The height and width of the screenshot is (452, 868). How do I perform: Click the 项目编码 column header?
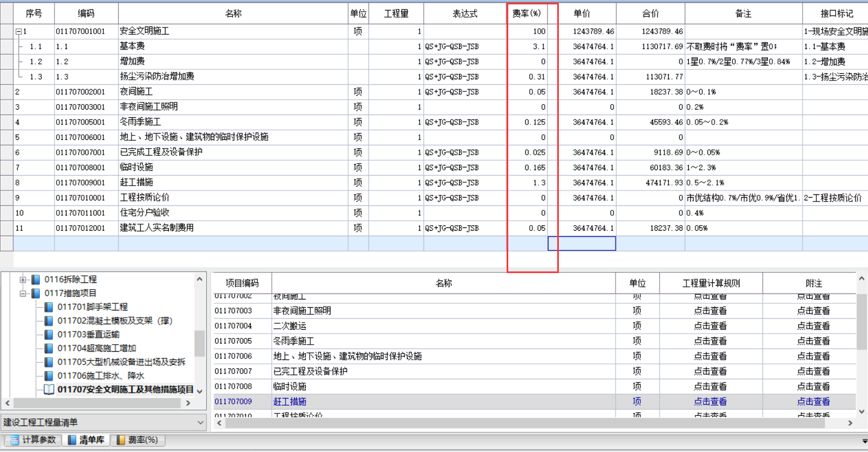click(x=242, y=284)
